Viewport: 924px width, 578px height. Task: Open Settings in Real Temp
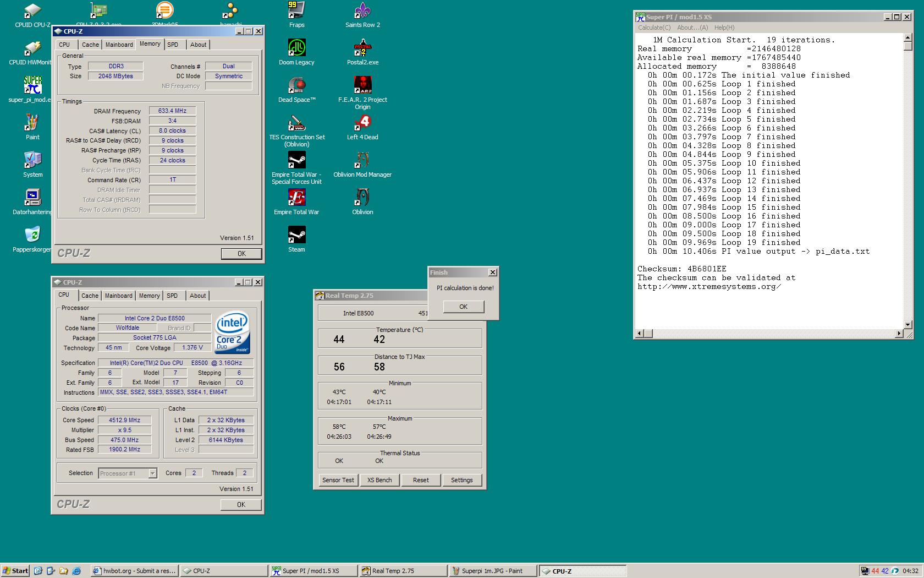coord(462,480)
